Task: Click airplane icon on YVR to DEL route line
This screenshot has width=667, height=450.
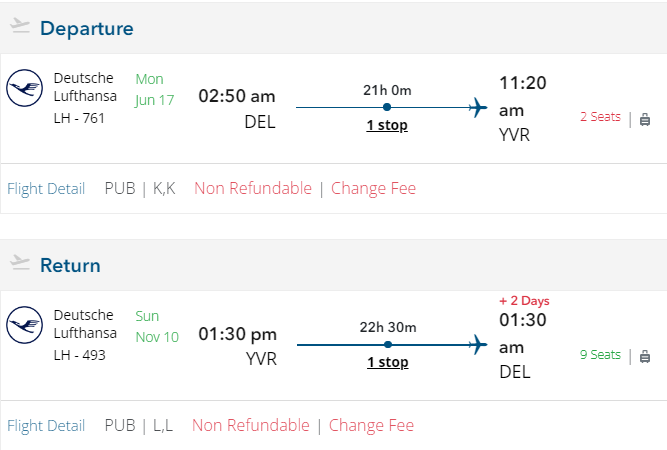Action: (477, 345)
